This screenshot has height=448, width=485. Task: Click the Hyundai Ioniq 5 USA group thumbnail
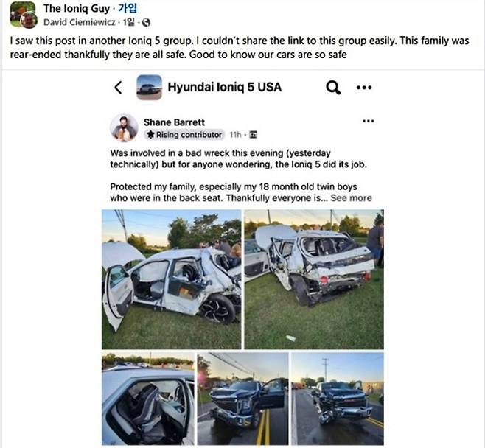pos(149,87)
